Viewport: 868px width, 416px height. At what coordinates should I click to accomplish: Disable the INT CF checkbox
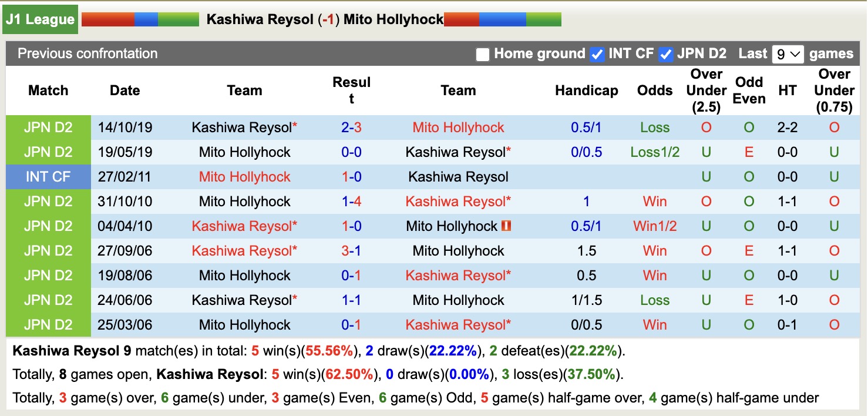tap(597, 53)
